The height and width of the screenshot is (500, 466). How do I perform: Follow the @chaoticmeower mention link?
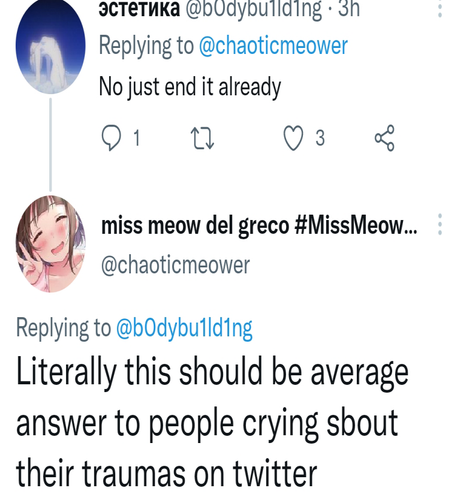(273, 46)
